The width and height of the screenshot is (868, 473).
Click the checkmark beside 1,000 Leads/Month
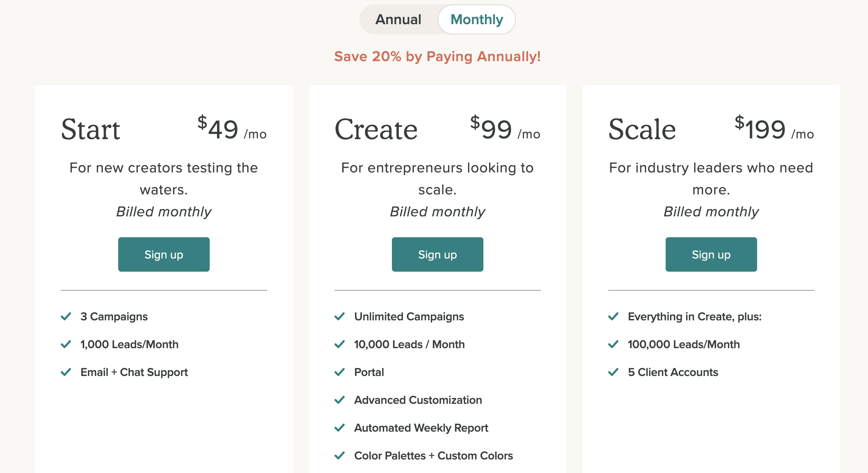(66, 344)
